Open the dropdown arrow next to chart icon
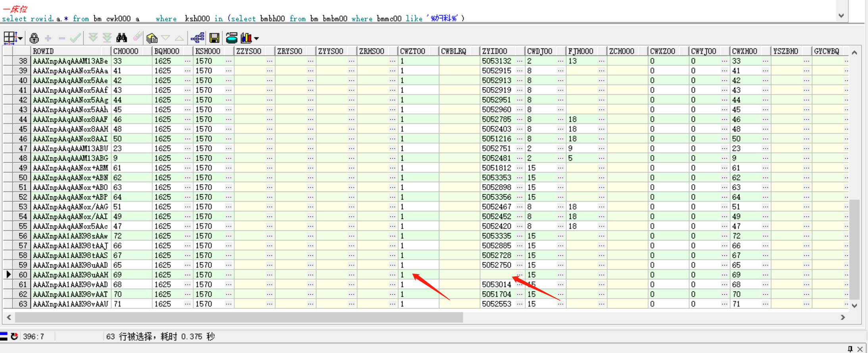868x353 pixels. pyautogui.click(x=256, y=38)
